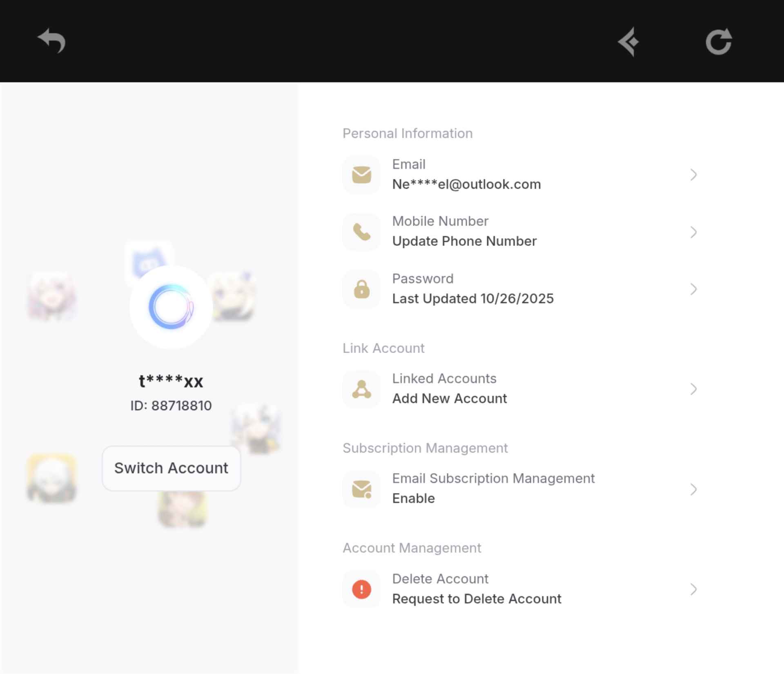
Task: Click the red alert icon beside Delete Account
Action: pos(361,589)
